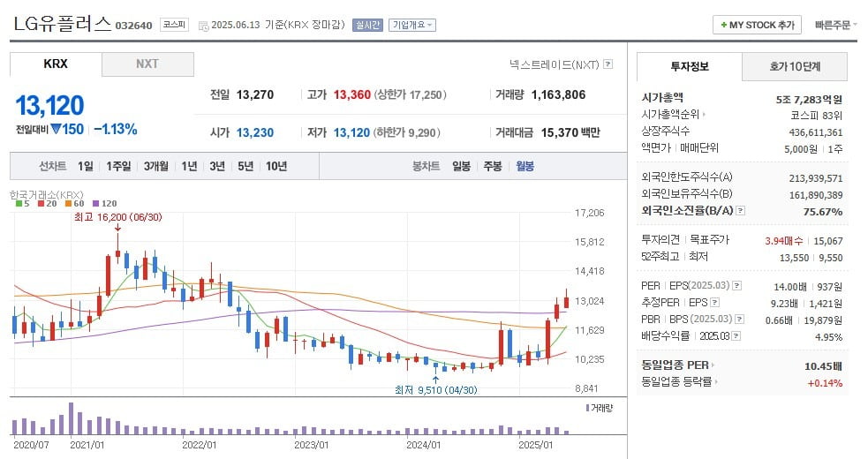Click the plus icon in MY STOCK 추가

[x=723, y=25]
